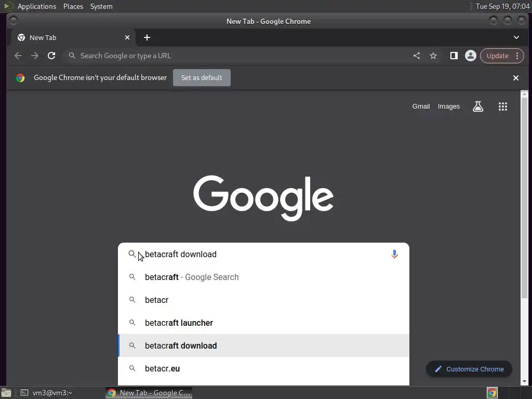This screenshot has height=399, width=532.
Task: Click the window menu button in title bar
Action: (x=13, y=21)
